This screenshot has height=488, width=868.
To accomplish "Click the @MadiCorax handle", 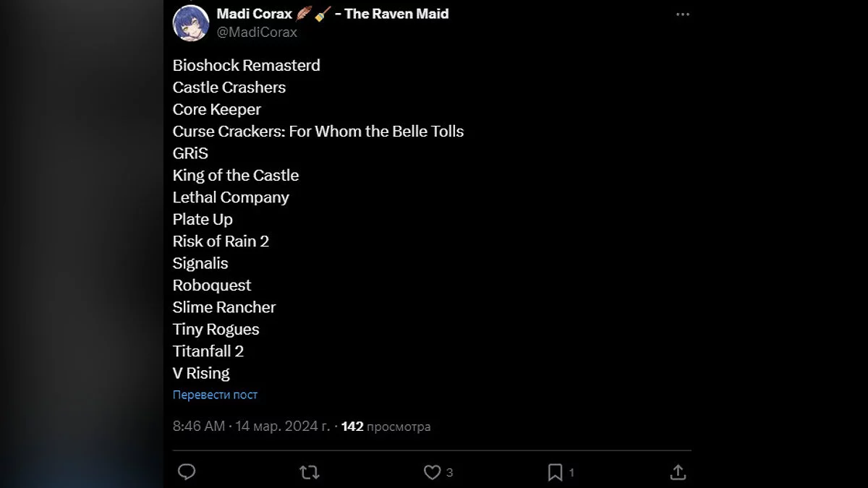I will pos(257,33).
